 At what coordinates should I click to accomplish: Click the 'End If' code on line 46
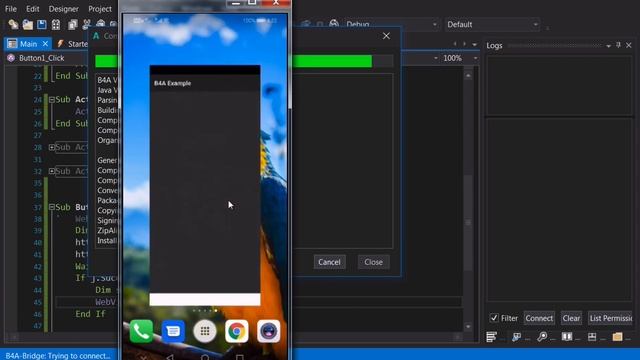point(90,314)
